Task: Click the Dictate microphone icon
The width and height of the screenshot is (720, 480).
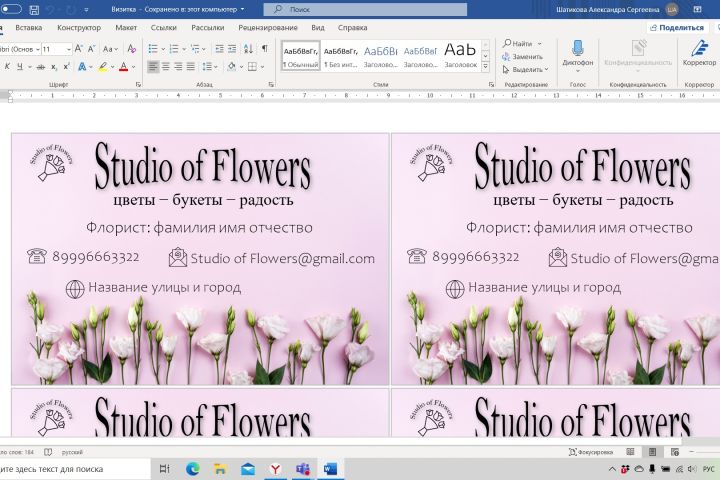Action: coord(577,48)
